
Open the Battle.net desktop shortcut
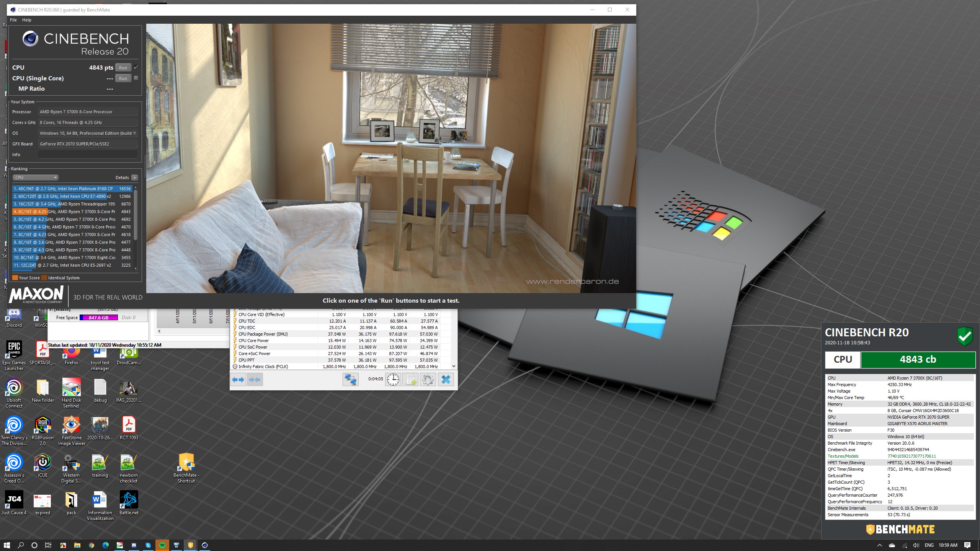[x=129, y=503]
